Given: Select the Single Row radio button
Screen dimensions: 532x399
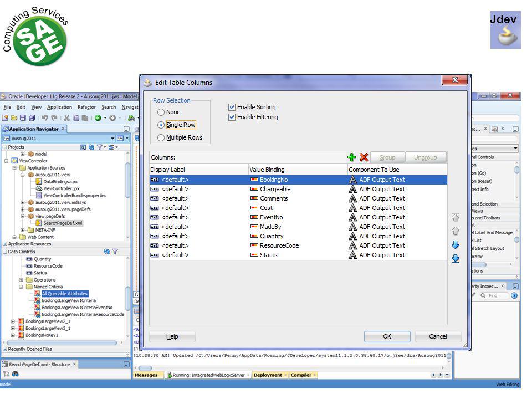Looking at the screenshot, I should click(x=161, y=125).
